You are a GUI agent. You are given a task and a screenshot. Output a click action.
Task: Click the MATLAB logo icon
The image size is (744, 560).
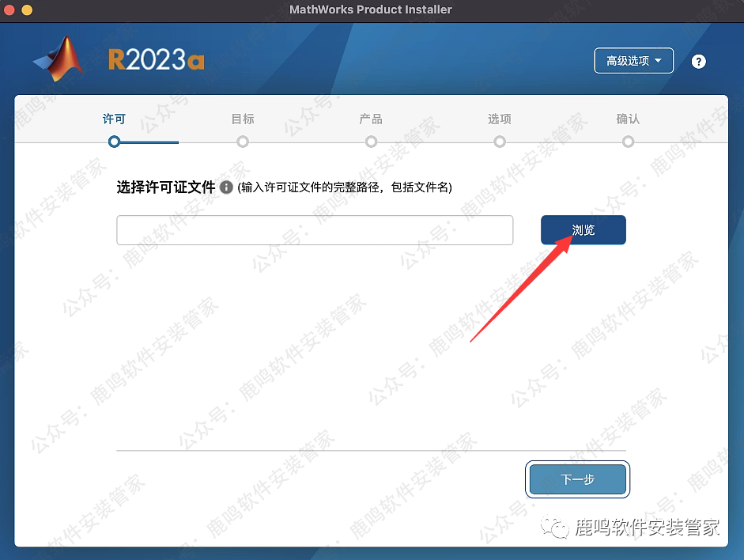59,59
